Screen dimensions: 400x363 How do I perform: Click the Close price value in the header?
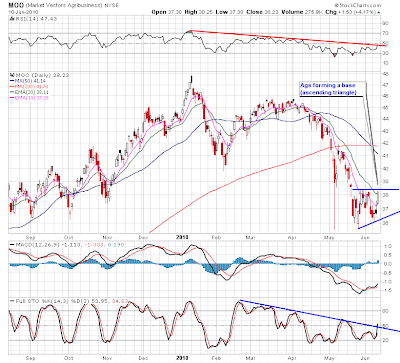[x=271, y=12]
